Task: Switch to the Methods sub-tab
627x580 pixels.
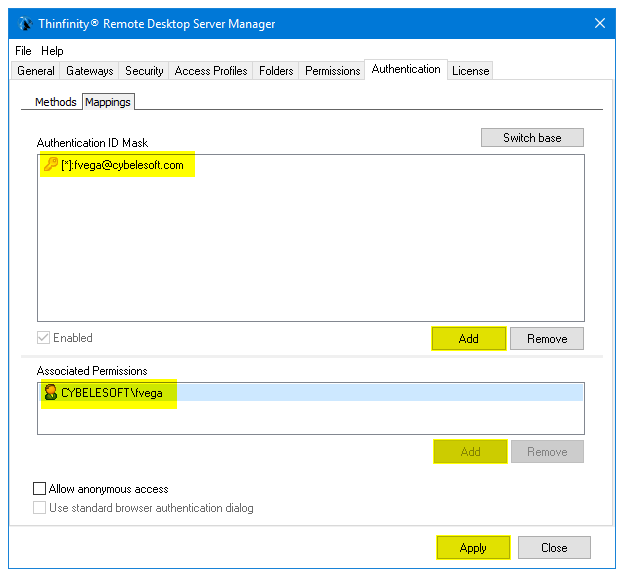Action: pyautogui.click(x=56, y=102)
